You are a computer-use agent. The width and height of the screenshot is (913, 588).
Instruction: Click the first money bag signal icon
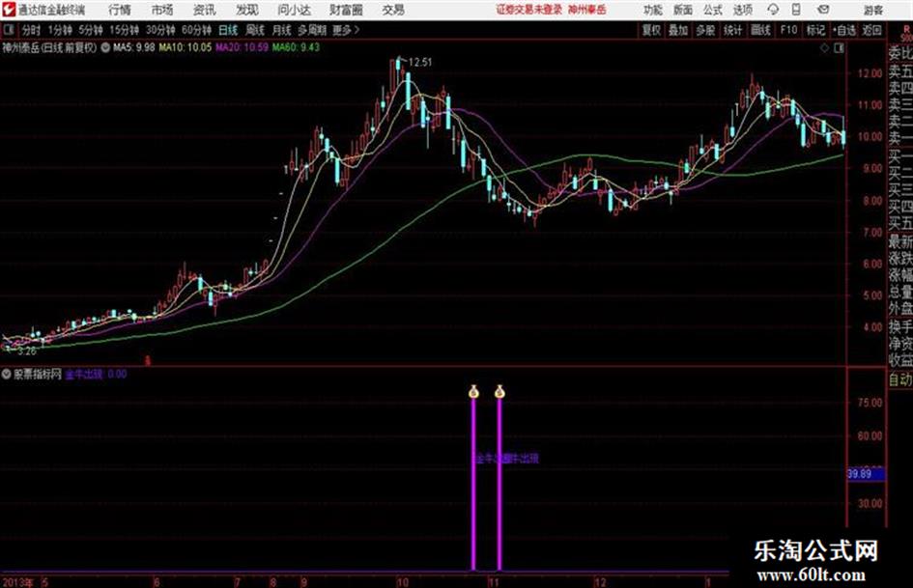click(x=473, y=392)
